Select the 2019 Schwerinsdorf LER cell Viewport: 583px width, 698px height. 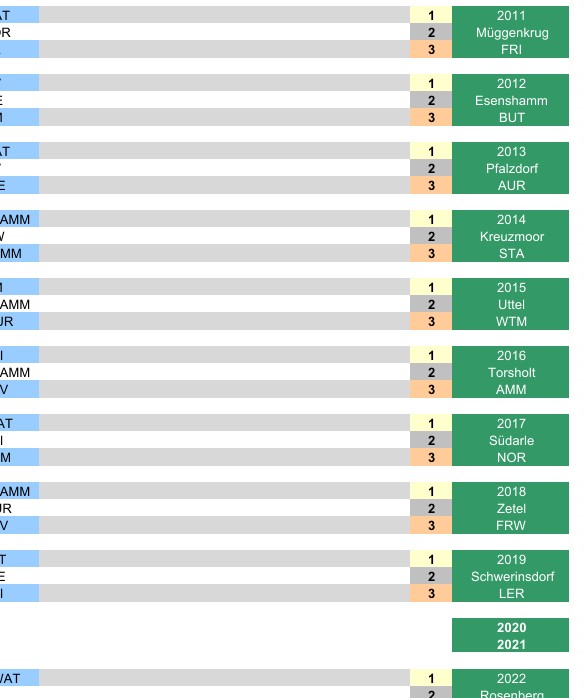[510, 576]
